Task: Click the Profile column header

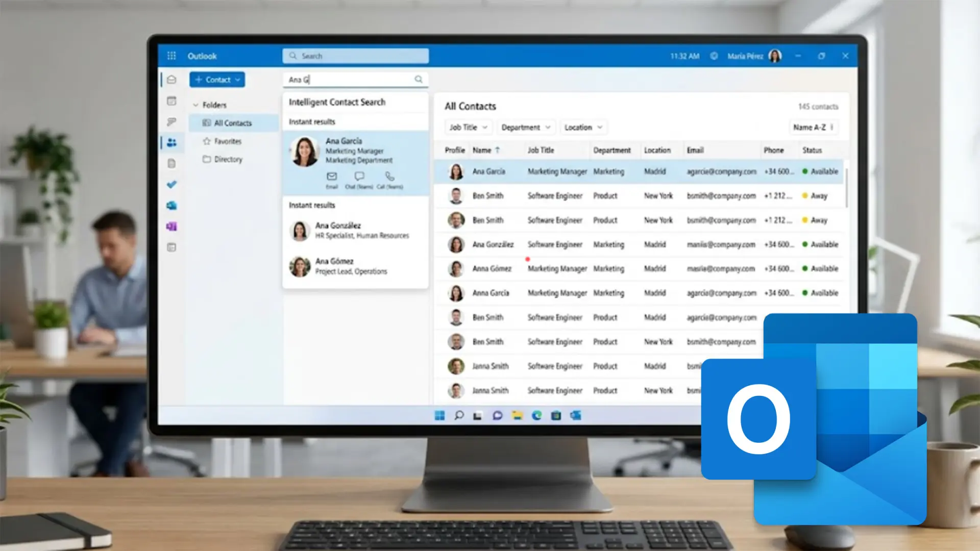Action: pyautogui.click(x=455, y=150)
